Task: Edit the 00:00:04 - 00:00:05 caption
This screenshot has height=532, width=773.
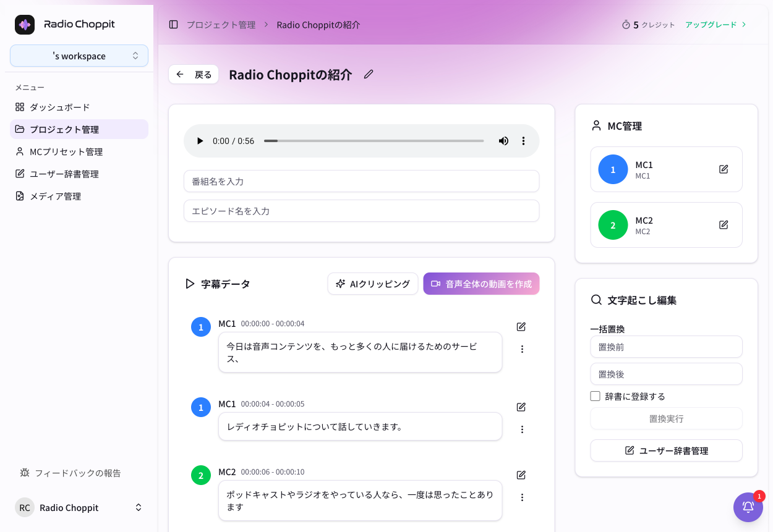Action: tap(521, 407)
